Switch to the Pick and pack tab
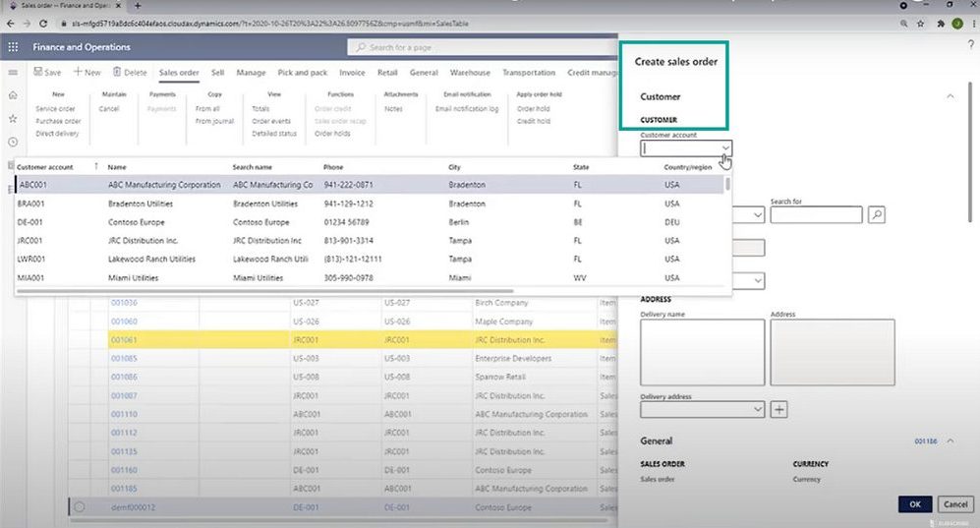Screen dimensions: 980x528 (303, 73)
